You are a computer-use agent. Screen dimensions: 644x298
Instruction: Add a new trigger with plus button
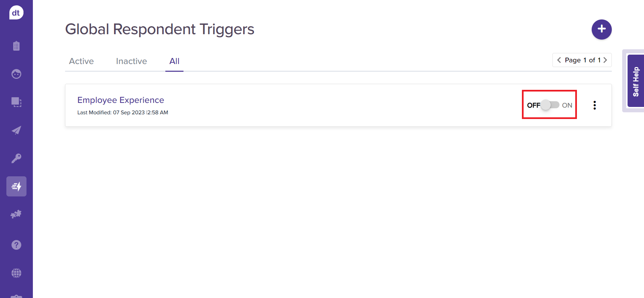[601, 29]
